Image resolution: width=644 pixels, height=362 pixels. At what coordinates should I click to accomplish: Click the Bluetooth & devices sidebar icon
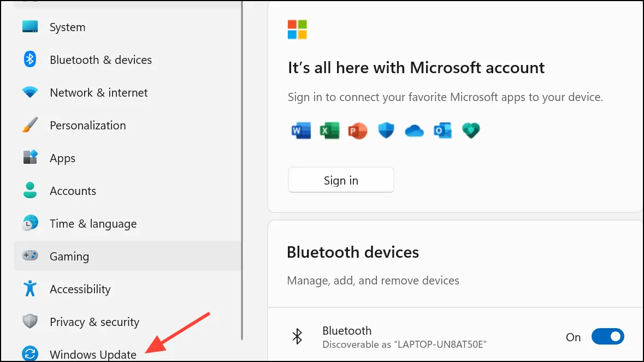click(x=29, y=60)
